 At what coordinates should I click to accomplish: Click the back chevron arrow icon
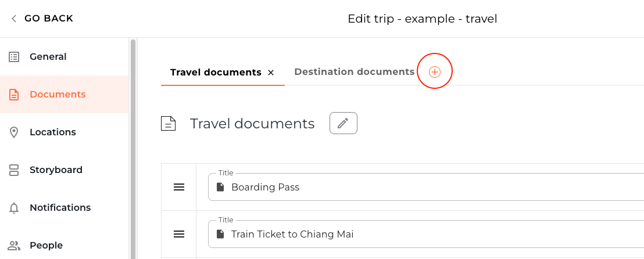(x=14, y=19)
